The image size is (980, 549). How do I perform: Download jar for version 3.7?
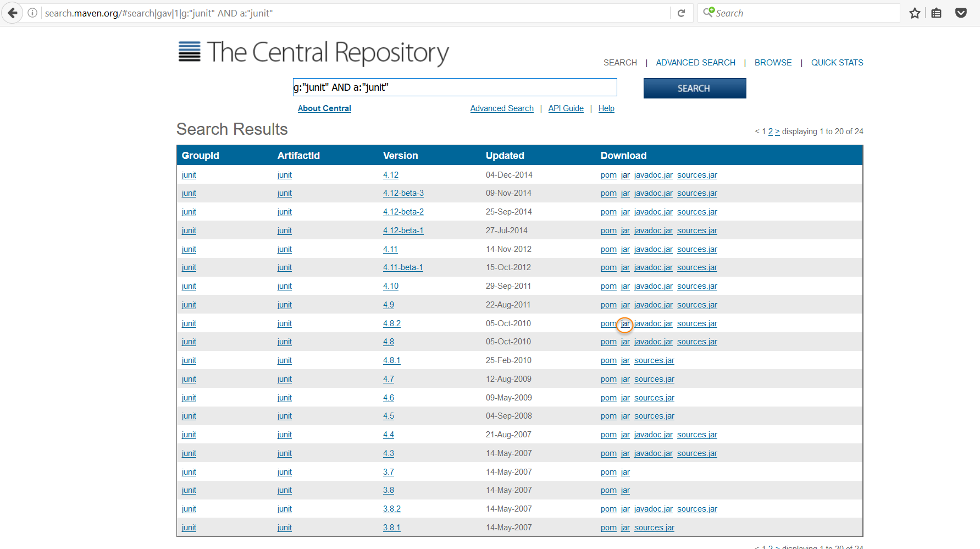click(x=625, y=472)
